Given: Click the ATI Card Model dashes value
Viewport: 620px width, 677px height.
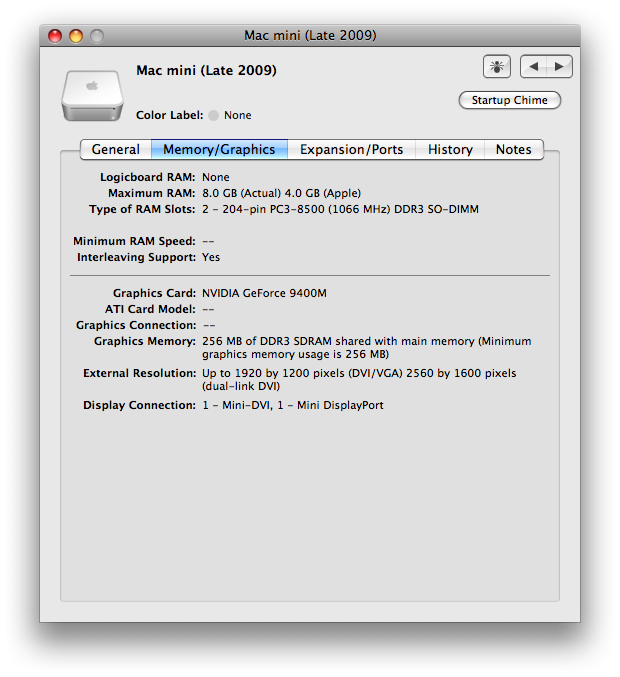Looking at the screenshot, I should click(x=208, y=310).
